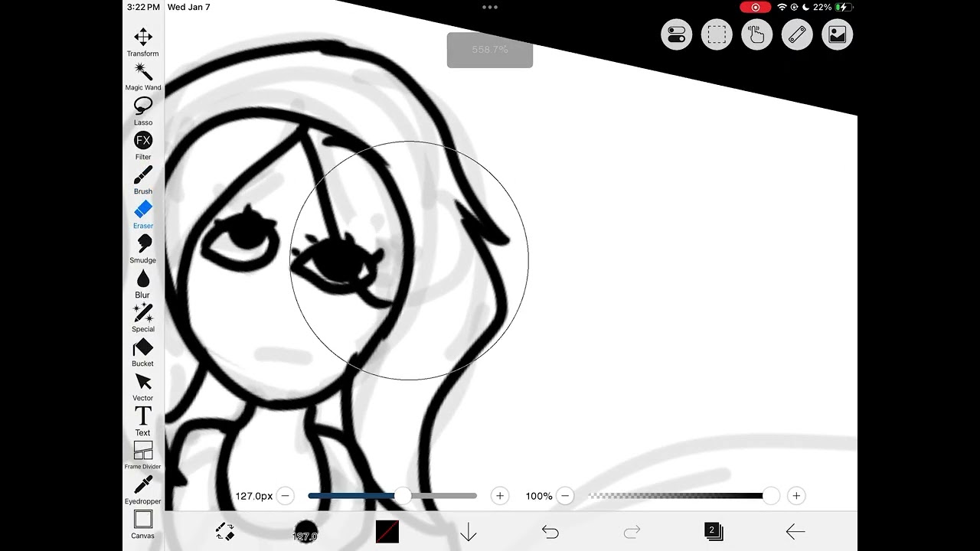Adjust the brush thickness slider
The height and width of the screenshot is (551, 980).
click(x=393, y=496)
